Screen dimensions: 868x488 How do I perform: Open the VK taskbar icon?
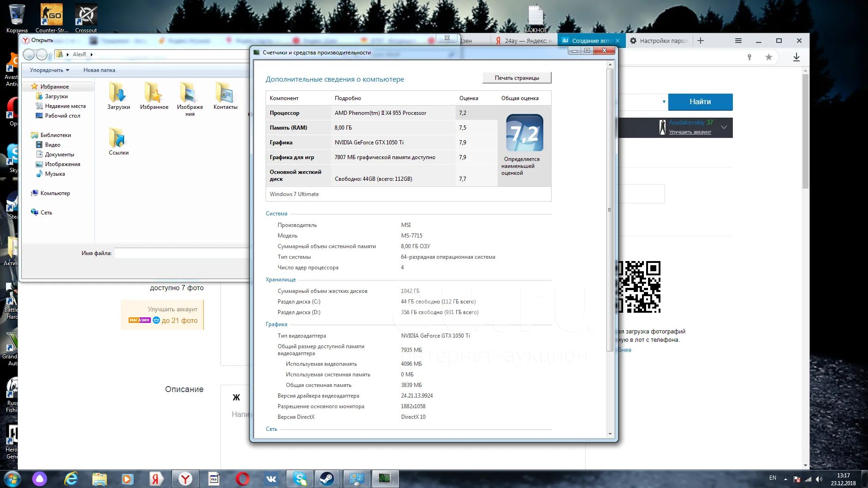tap(271, 479)
